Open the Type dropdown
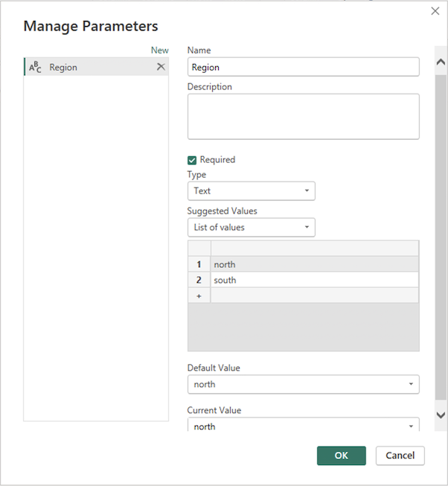448x486 pixels. tap(251, 191)
